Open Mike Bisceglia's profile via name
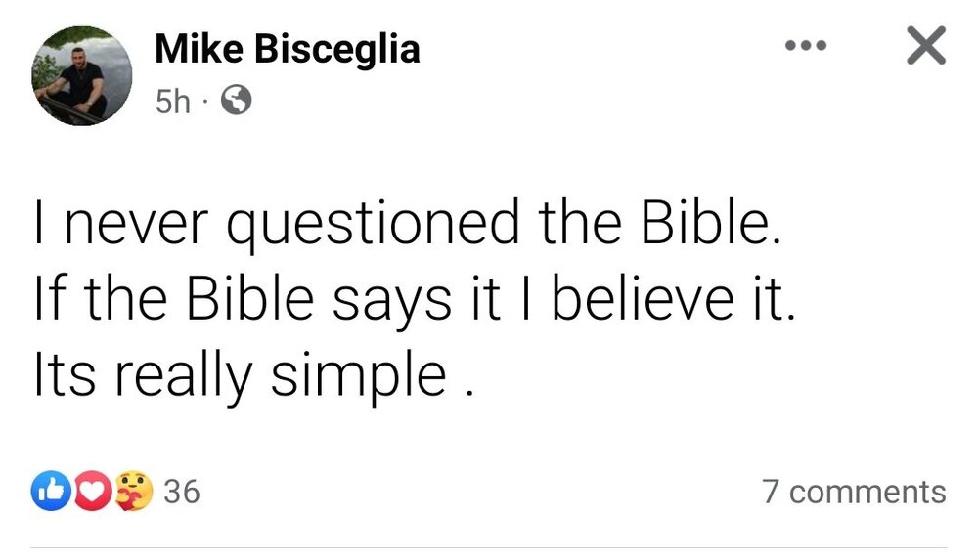 pyautogui.click(x=288, y=48)
